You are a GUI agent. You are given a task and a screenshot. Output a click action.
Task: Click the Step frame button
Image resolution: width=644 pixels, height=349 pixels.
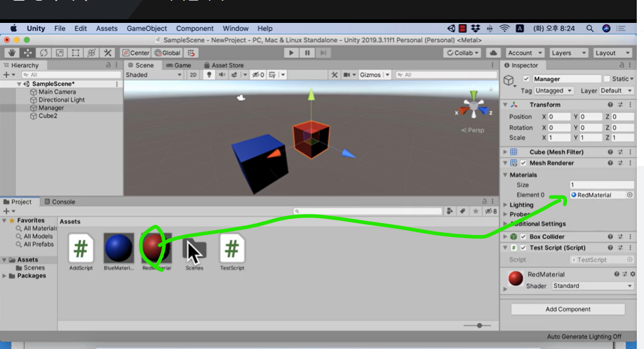(x=324, y=52)
